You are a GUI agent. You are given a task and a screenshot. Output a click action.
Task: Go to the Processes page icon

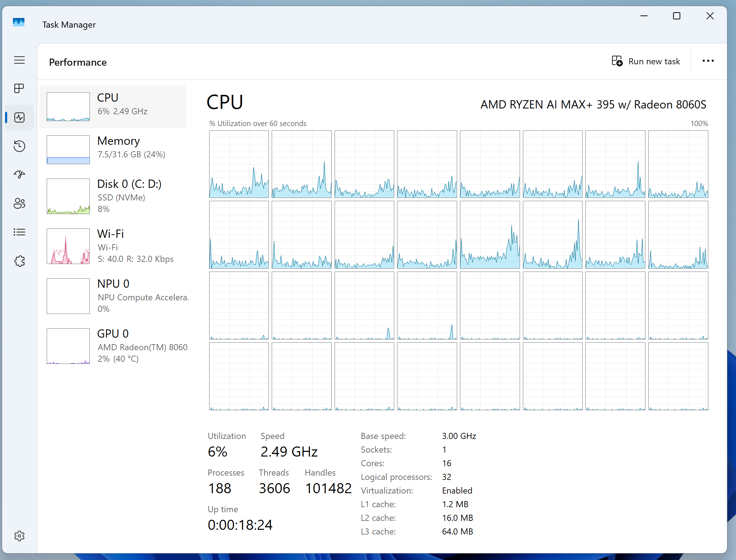pos(19,88)
